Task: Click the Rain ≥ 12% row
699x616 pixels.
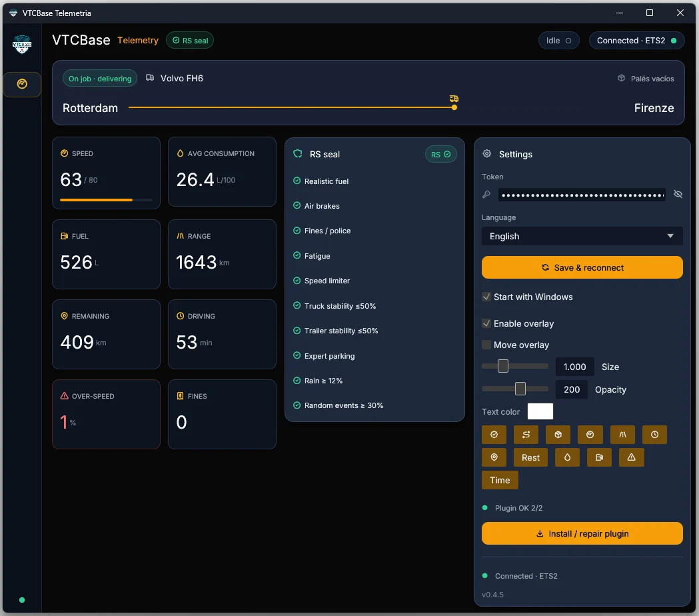Action: click(318, 381)
